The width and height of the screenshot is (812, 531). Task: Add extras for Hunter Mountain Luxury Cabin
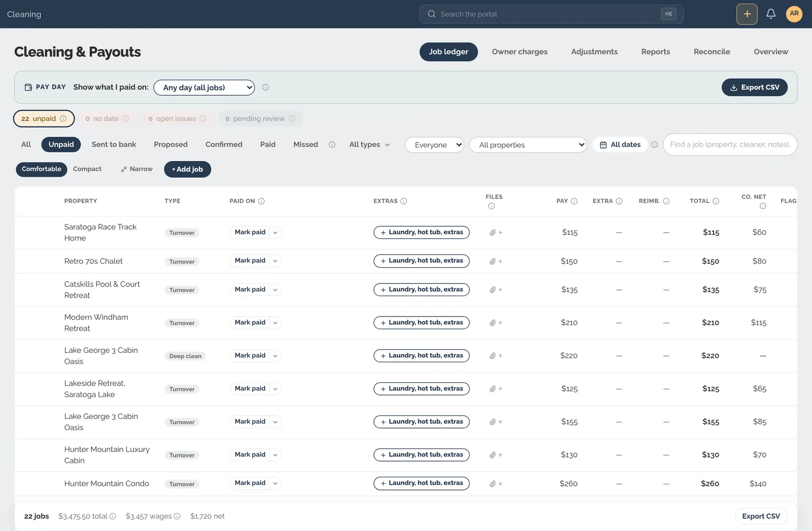click(422, 455)
